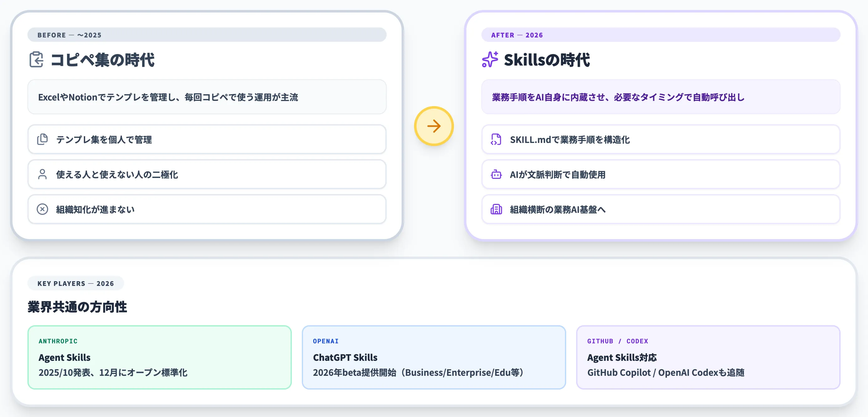Click the text 組織横断の業務AI基盤へ
This screenshot has width=868, height=417.
click(558, 209)
